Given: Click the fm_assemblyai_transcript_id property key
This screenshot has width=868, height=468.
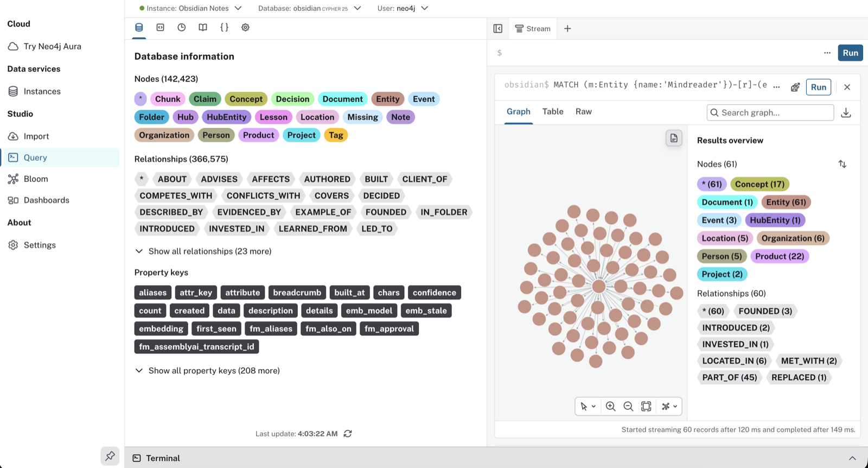Looking at the screenshot, I should coord(196,346).
